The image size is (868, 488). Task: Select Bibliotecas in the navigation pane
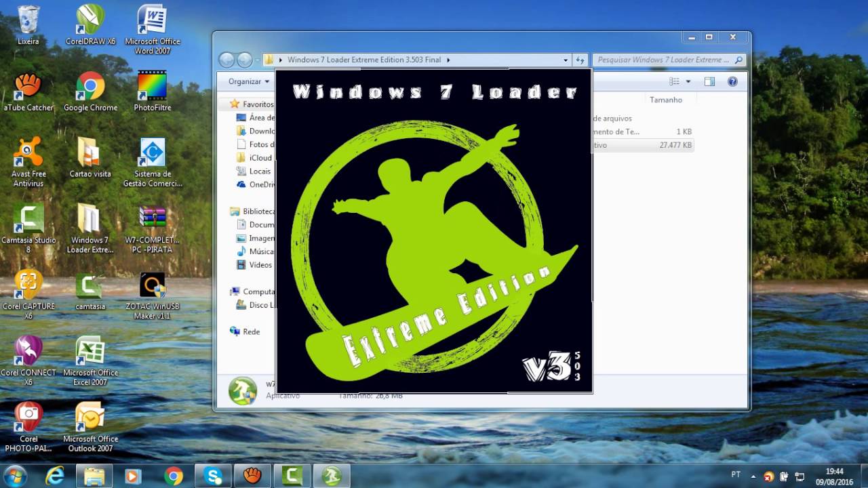[x=252, y=211]
